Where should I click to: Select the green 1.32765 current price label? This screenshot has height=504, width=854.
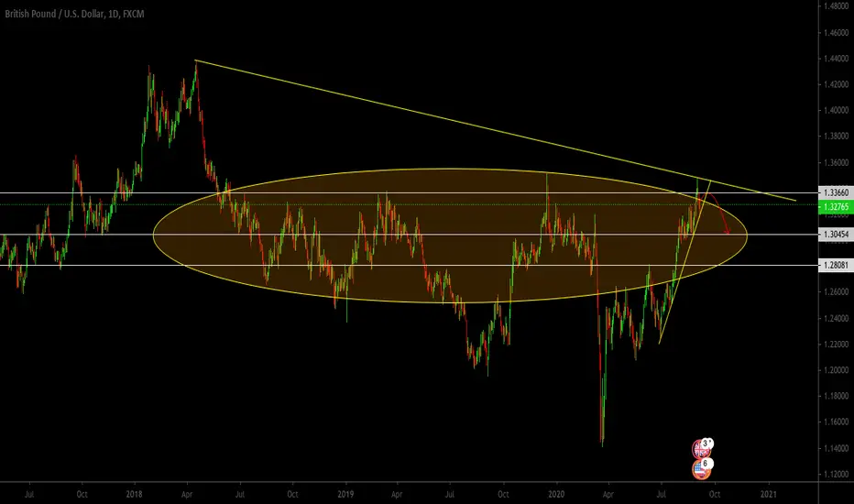[836, 206]
